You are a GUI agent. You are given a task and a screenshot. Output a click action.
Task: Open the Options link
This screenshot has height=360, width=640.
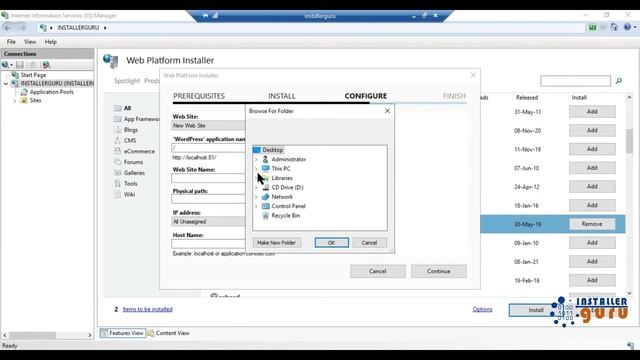(x=482, y=309)
